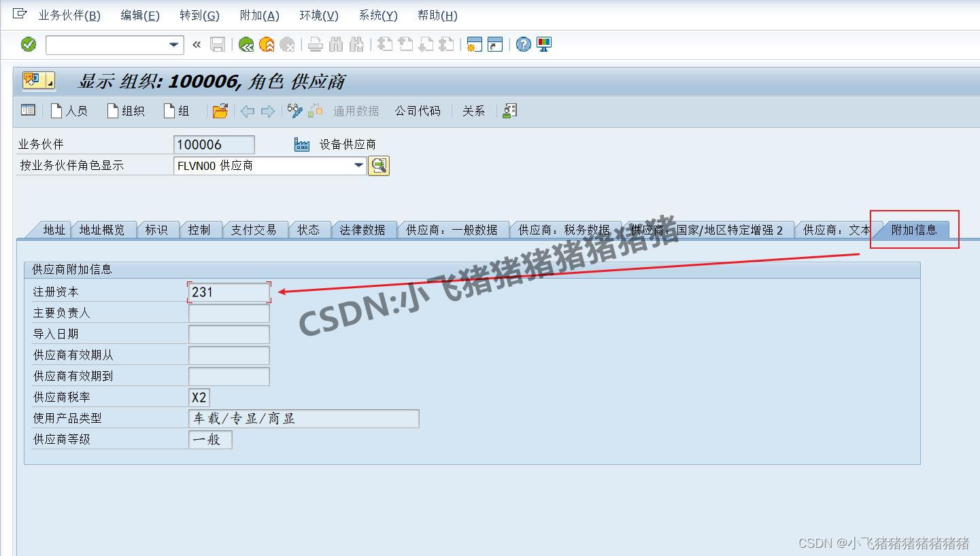Switch to the 供应商：税务数据 tab
Viewport: 980px width, 556px height.
[564, 230]
